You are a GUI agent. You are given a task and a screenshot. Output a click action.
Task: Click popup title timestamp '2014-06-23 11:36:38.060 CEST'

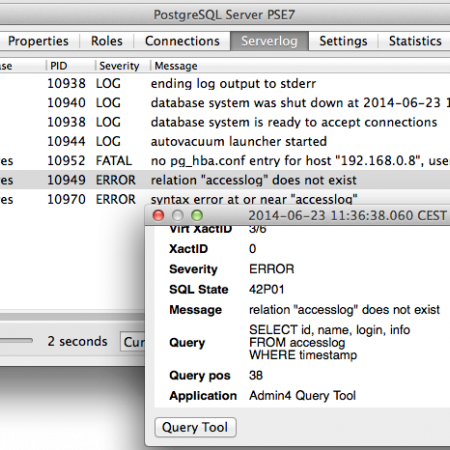point(347,216)
